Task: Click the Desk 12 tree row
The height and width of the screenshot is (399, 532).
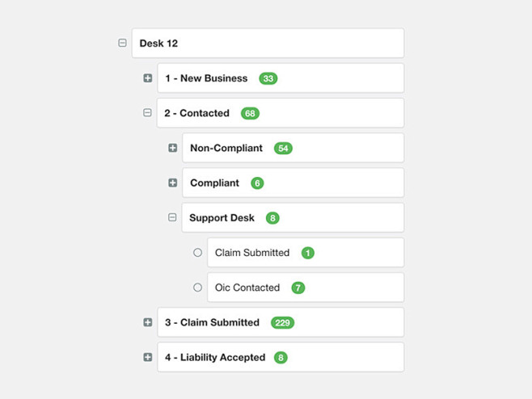Action: coord(267,44)
